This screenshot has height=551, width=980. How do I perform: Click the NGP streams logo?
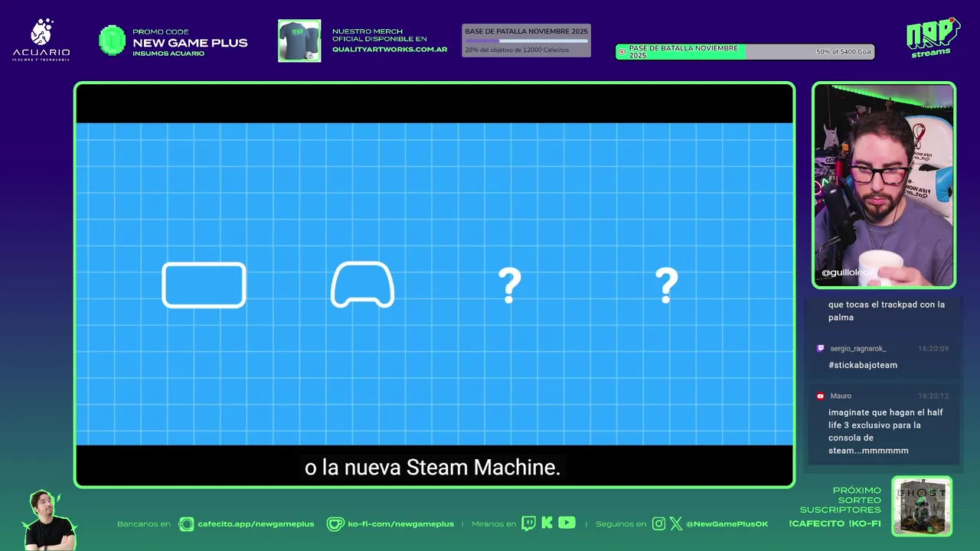click(x=933, y=37)
